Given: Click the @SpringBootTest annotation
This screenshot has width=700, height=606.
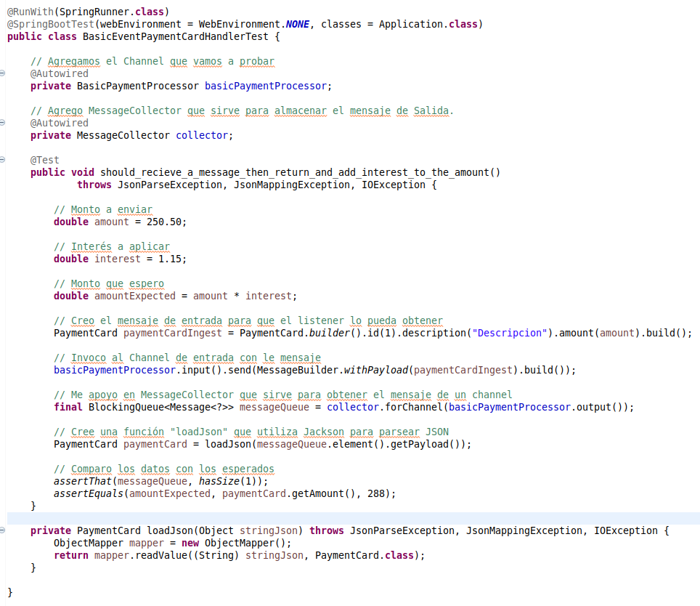Looking at the screenshot, I should (50, 24).
